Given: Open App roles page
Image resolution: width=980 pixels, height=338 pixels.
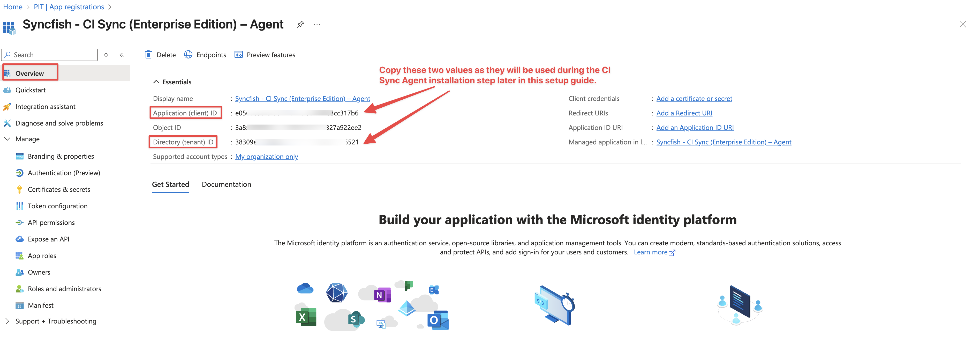Looking at the screenshot, I should click(x=42, y=256).
